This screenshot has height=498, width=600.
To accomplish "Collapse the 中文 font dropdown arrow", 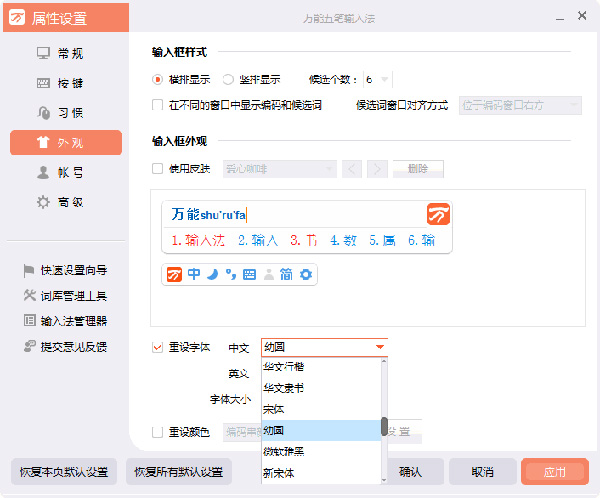I will tap(379, 347).
